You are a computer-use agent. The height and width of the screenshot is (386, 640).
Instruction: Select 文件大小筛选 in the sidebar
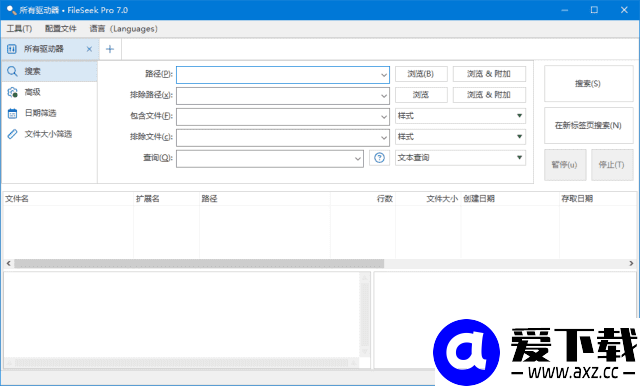[49, 134]
